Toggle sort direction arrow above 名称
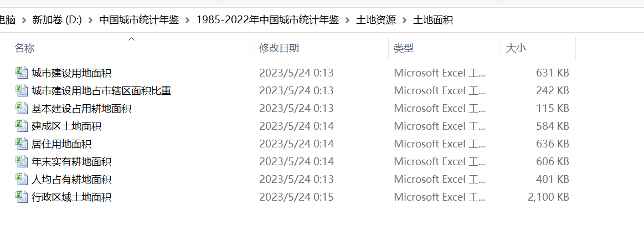 [131, 39]
